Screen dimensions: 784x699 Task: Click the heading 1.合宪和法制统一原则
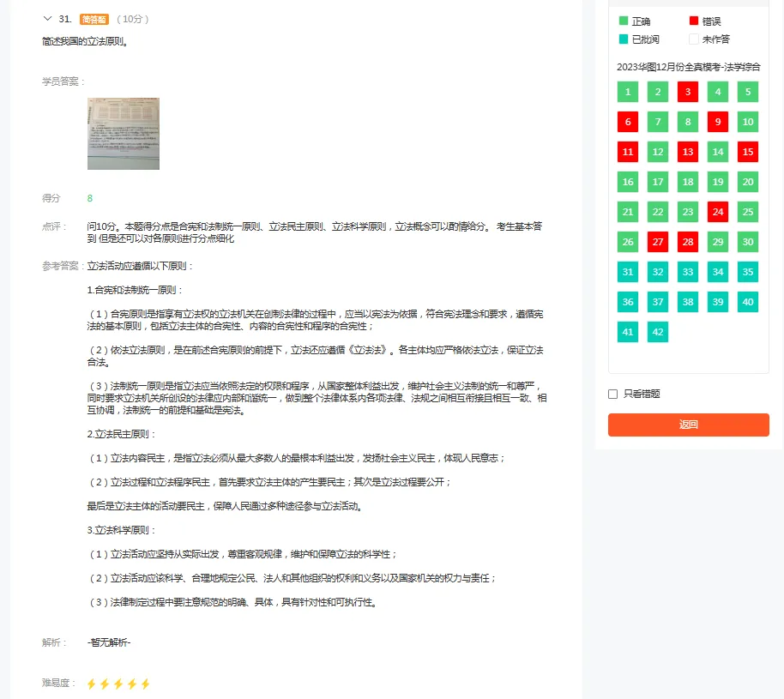coord(135,290)
